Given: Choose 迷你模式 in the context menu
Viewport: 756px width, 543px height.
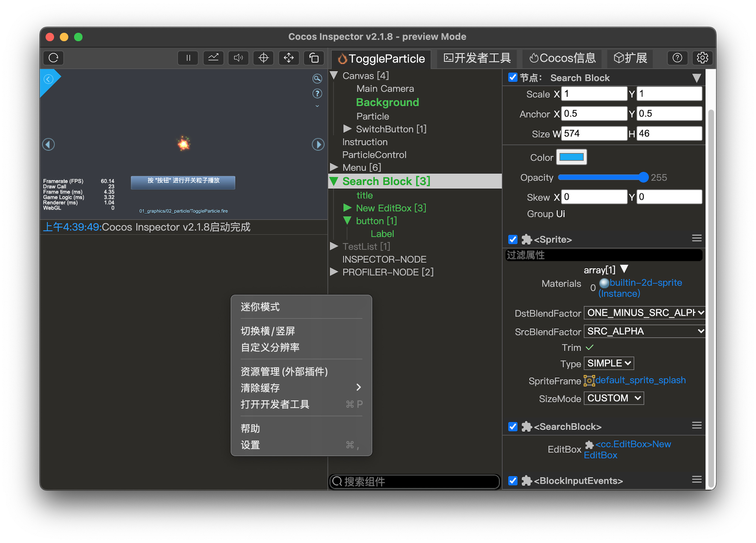Looking at the screenshot, I should pyautogui.click(x=260, y=307).
